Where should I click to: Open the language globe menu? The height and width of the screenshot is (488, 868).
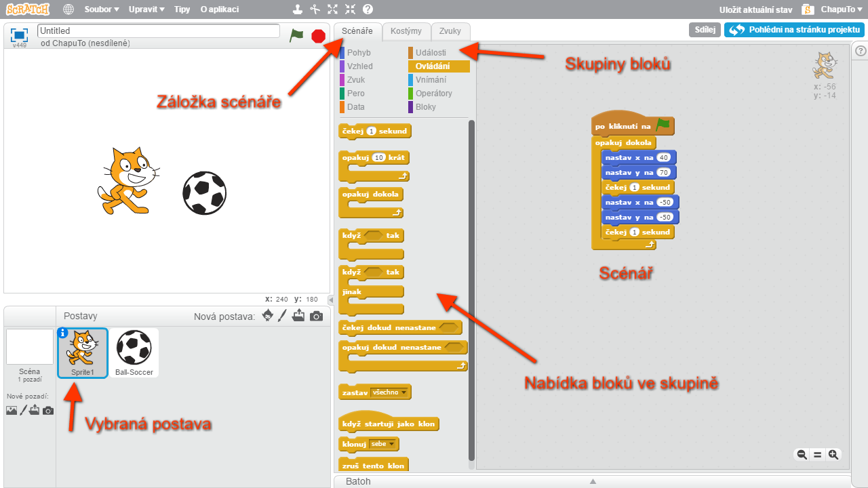point(68,9)
